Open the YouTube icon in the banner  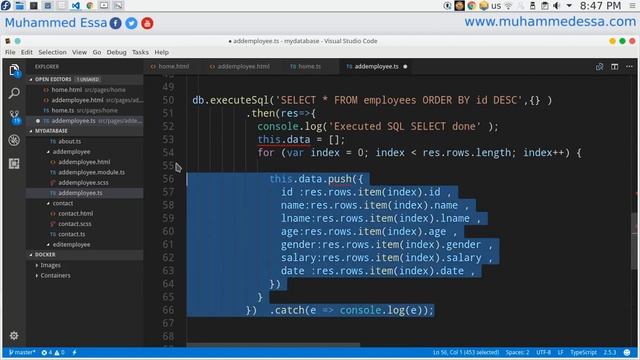click(147, 23)
